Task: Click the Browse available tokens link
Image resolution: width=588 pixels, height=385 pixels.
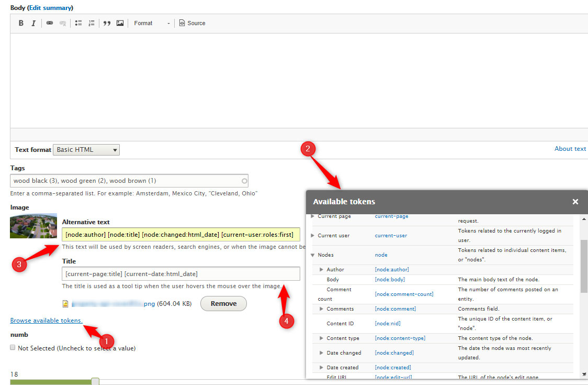Action: (46, 320)
